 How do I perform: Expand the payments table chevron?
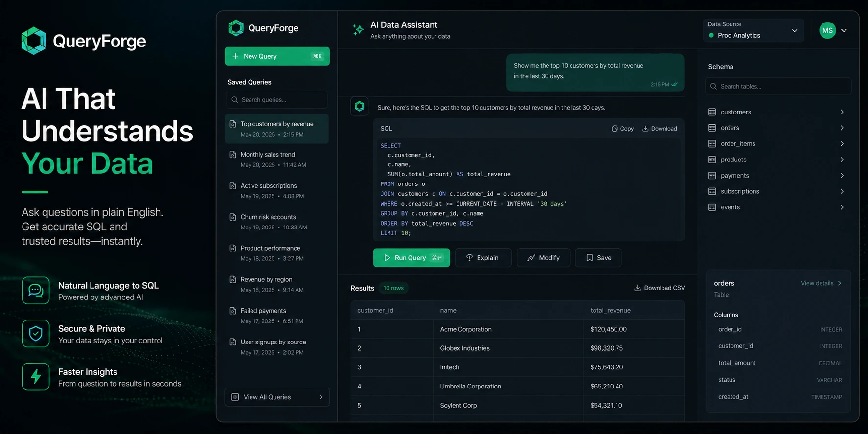pyautogui.click(x=842, y=176)
